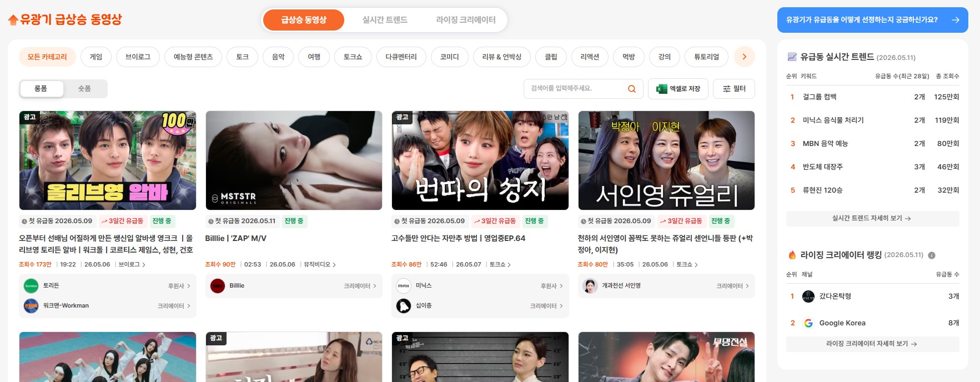Click the Google Korea logo in ranking
This screenshot has width=980, height=382.
[x=808, y=323]
